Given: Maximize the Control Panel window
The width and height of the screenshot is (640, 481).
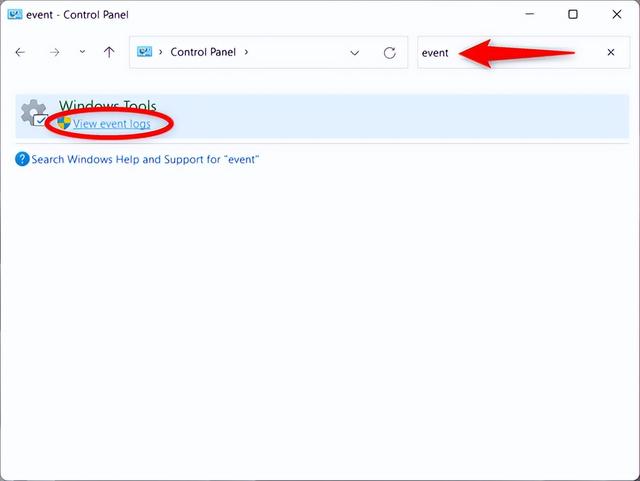Looking at the screenshot, I should coord(573,14).
